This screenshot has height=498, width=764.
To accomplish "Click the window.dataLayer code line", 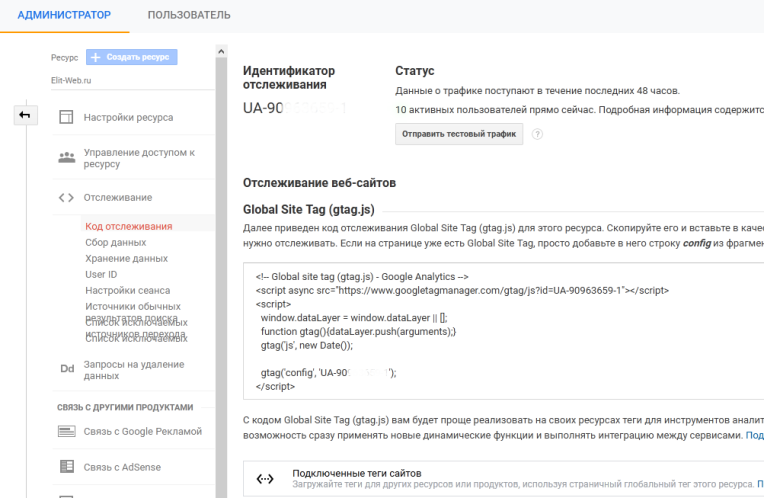I will click(x=354, y=318).
